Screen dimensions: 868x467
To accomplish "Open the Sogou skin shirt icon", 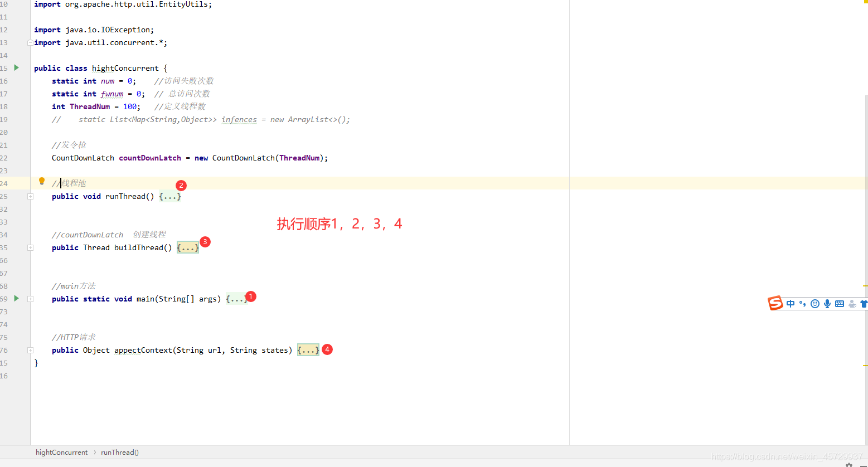I will coord(864,304).
